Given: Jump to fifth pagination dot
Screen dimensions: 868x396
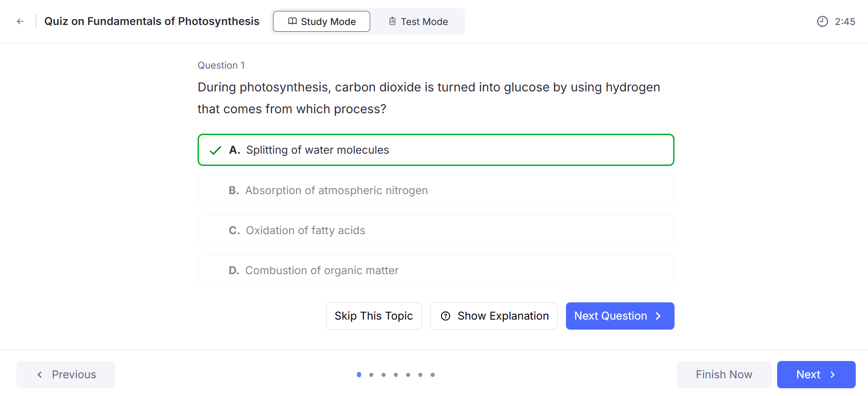Looking at the screenshot, I should click(408, 375).
